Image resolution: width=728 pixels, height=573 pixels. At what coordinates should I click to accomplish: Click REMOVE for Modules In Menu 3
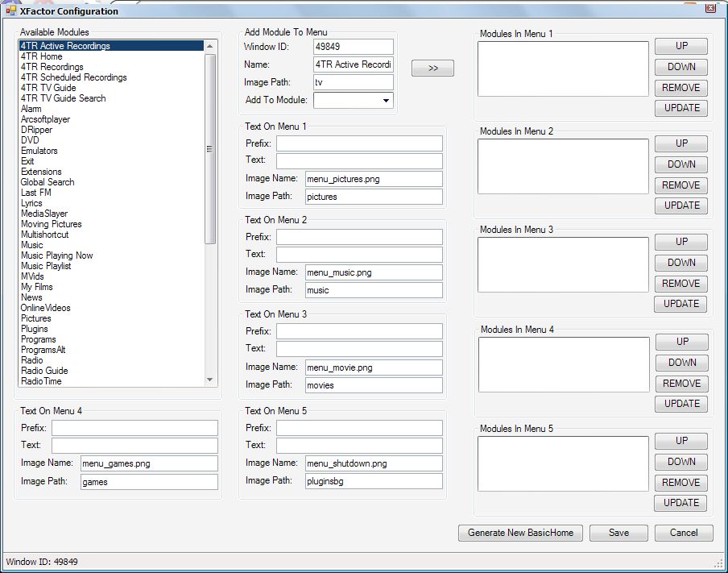click(x=680, y=283)
